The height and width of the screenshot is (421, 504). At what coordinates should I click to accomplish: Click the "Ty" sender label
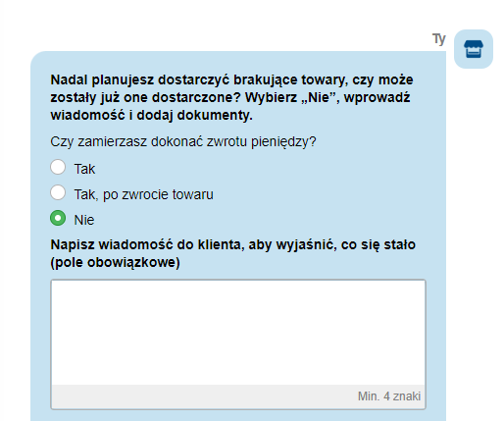pos(439,39)
